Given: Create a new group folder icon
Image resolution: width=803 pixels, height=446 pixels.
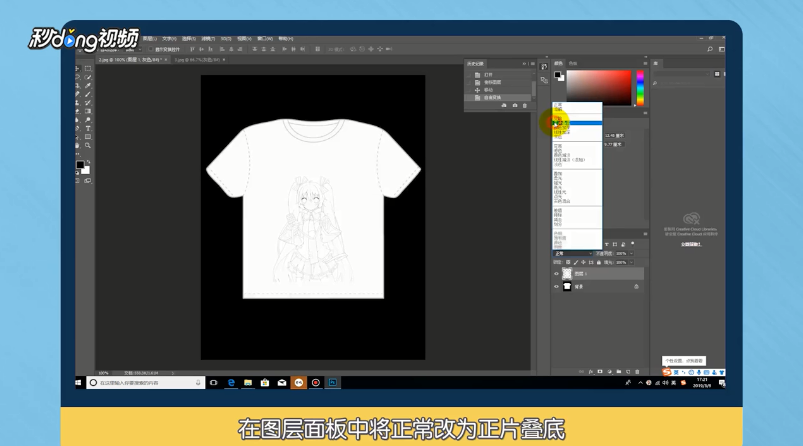Looking at the screenshot, I should click(619, 372).
